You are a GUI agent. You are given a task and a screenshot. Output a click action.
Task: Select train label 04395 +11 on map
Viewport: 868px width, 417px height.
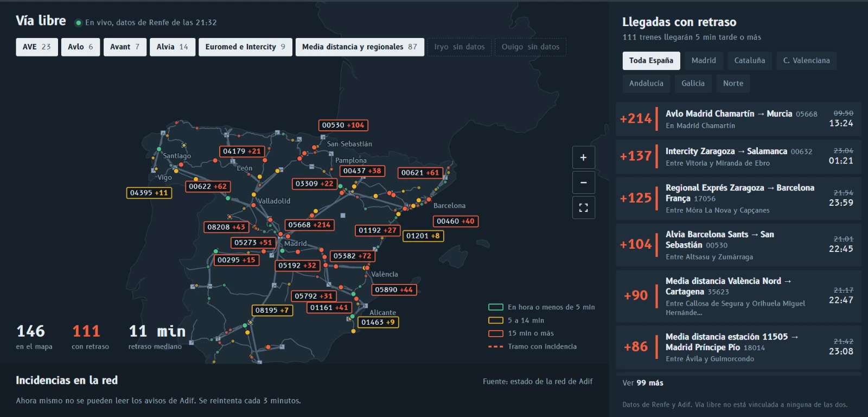(149, 193)
